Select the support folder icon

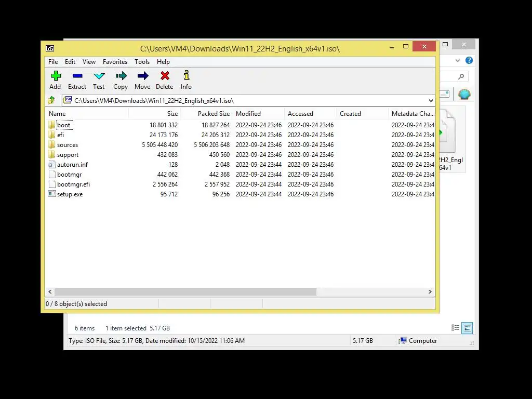pyautogui.click(x=51, y=154)
